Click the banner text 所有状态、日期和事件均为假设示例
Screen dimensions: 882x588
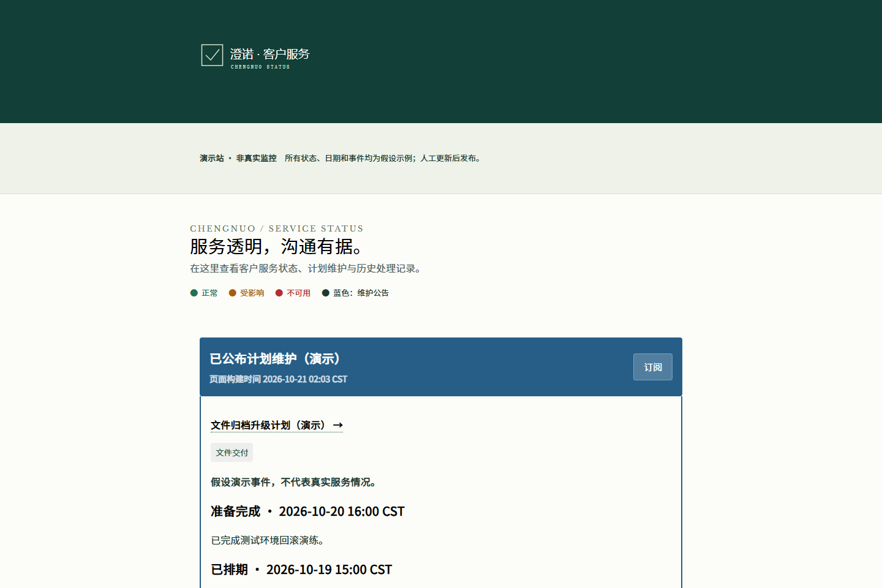[x=350, y=158]
